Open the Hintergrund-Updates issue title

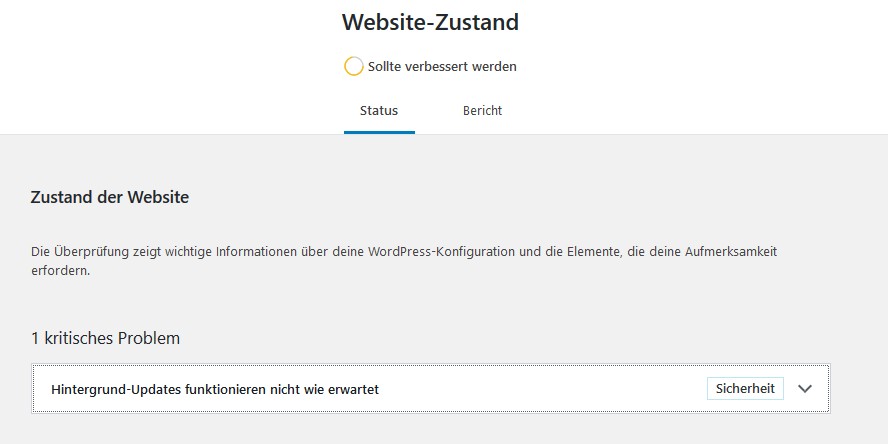pyautogui.click(x=215, y=389)
